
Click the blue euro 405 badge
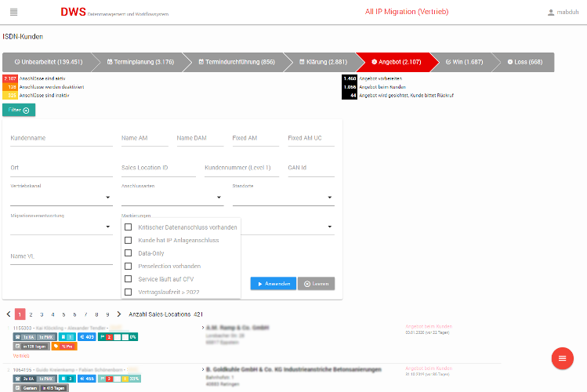pyautogui.click(x=85, y=337)
